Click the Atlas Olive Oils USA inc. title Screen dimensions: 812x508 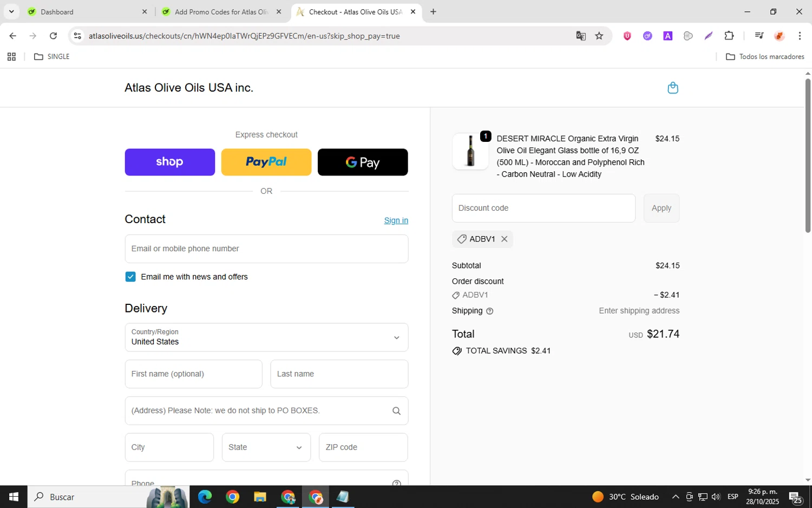coord(189,88)
